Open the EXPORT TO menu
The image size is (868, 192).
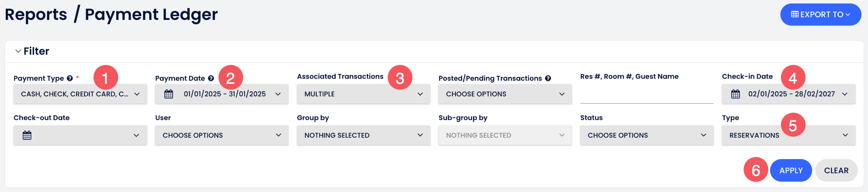[x=821, y=14]
